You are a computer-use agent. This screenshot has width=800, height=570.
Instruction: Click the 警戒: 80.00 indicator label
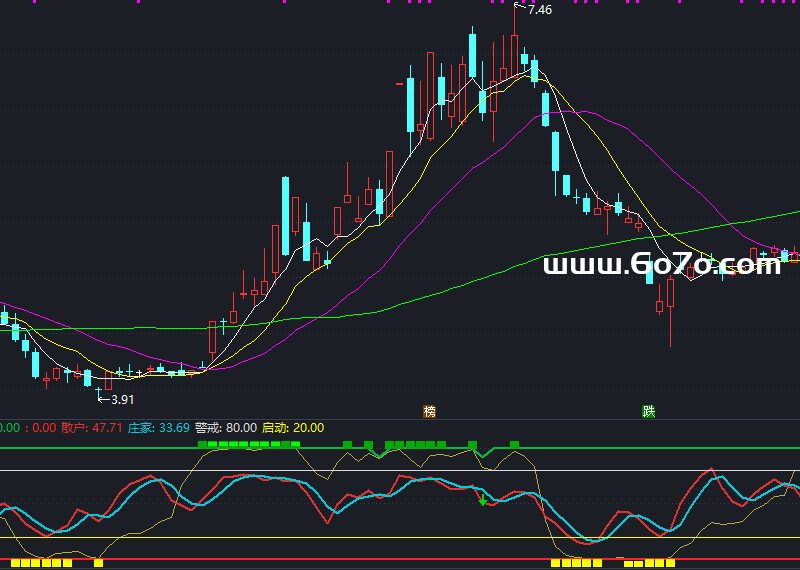(x=226, y=428)
